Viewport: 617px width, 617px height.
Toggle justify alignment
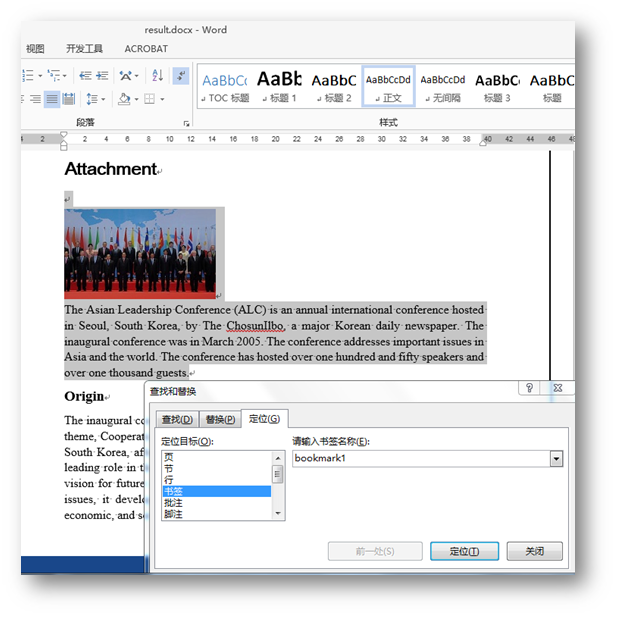[52, 99]
